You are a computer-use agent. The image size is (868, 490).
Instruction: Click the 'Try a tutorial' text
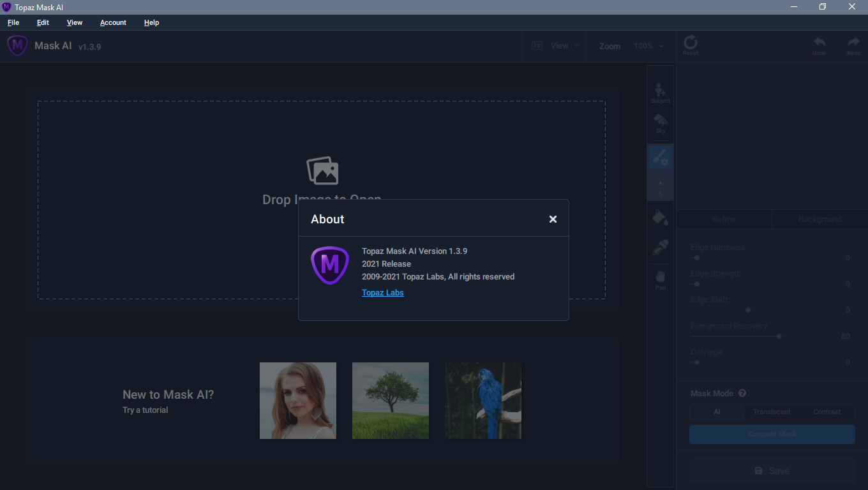coord(146,410)
